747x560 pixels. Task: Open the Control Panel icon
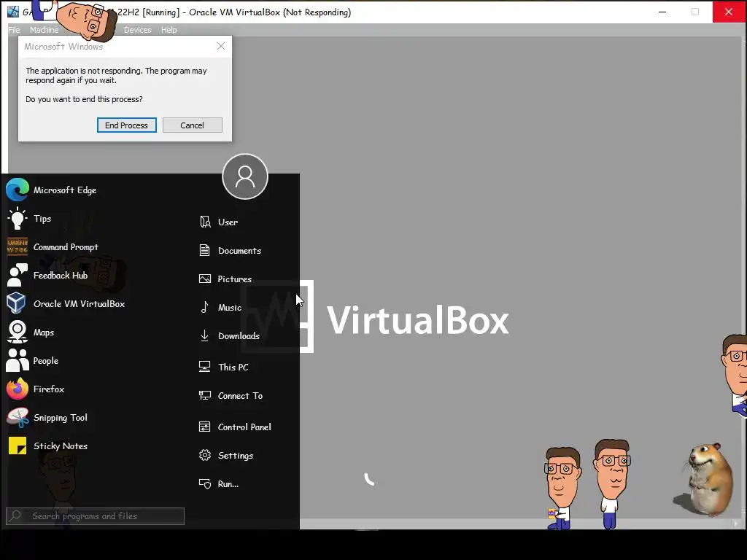click(x=204, y=427)
